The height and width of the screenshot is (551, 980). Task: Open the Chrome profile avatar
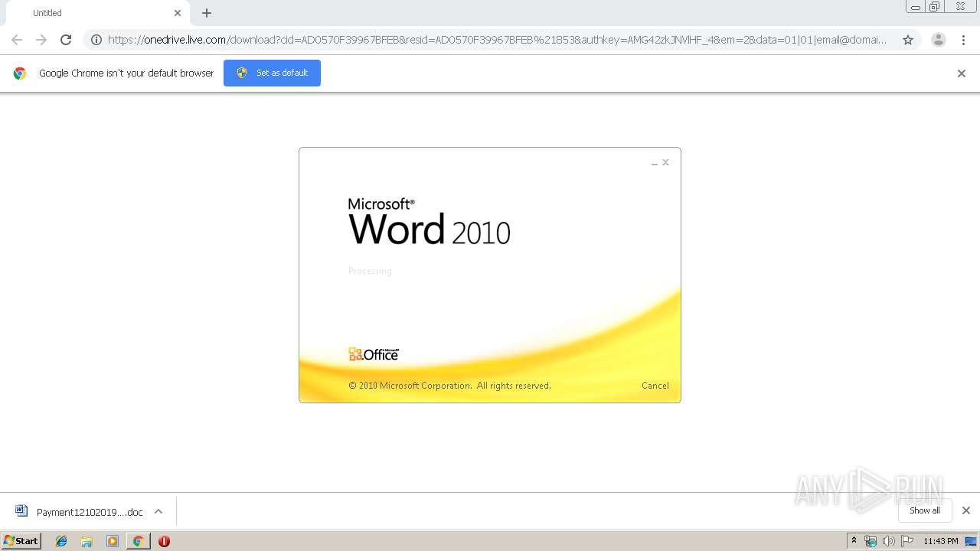coord(938,40)
